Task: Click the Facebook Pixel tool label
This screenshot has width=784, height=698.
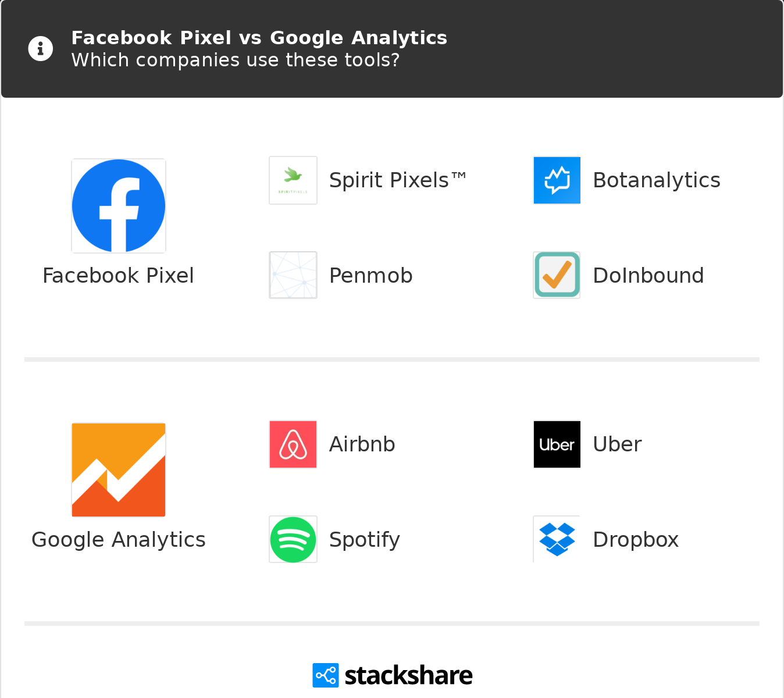Action: (119, 276)
